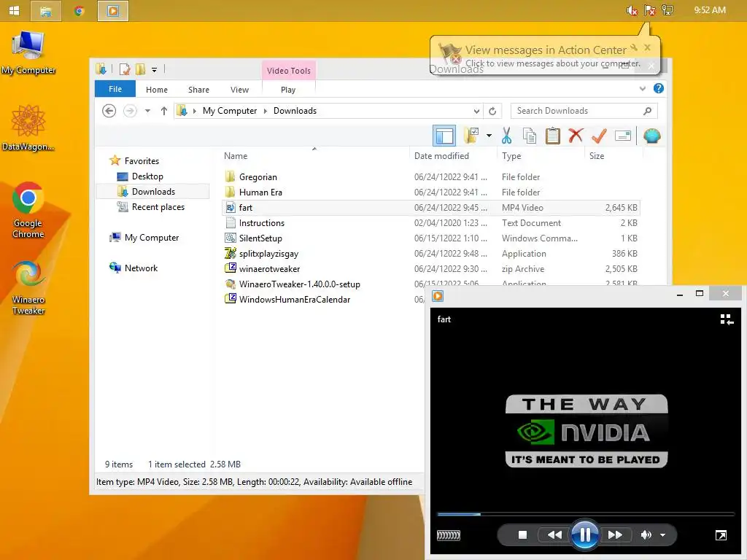Open the Share ribbon tab
Screen dimensions: 747x560
click(198, 90)
